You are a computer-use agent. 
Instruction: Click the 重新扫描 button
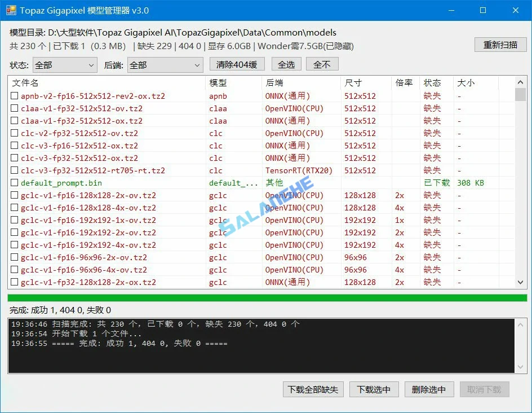[x=500, y=45]
